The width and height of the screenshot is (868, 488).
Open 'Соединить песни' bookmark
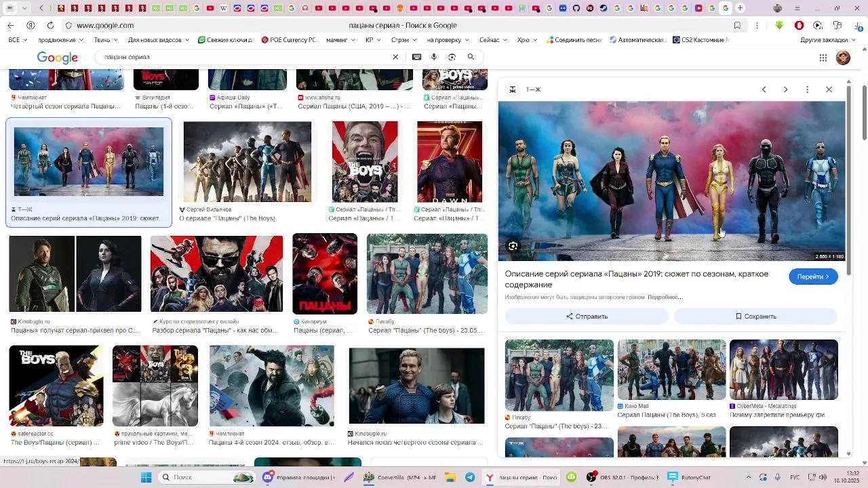pos(574,40)
